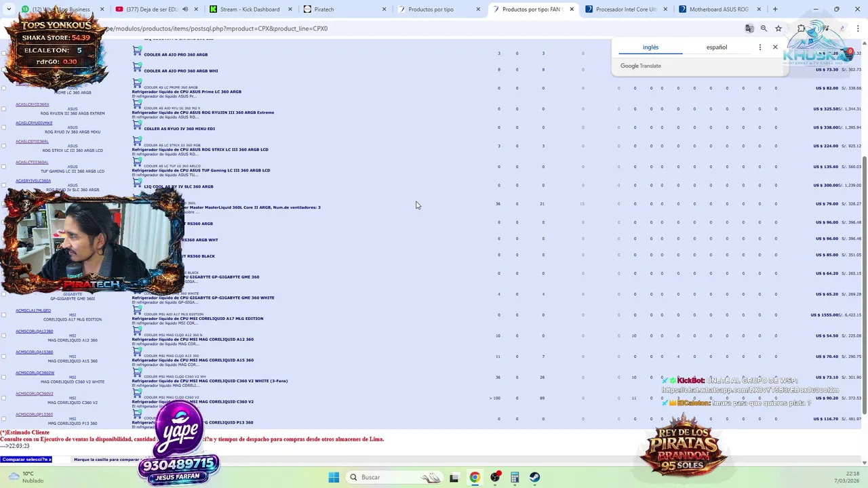Tick checkbox for TUF GAMING LC III 360 ARGB LCD
The height and width of the screenshot is (488, 868).
[3, 167]
